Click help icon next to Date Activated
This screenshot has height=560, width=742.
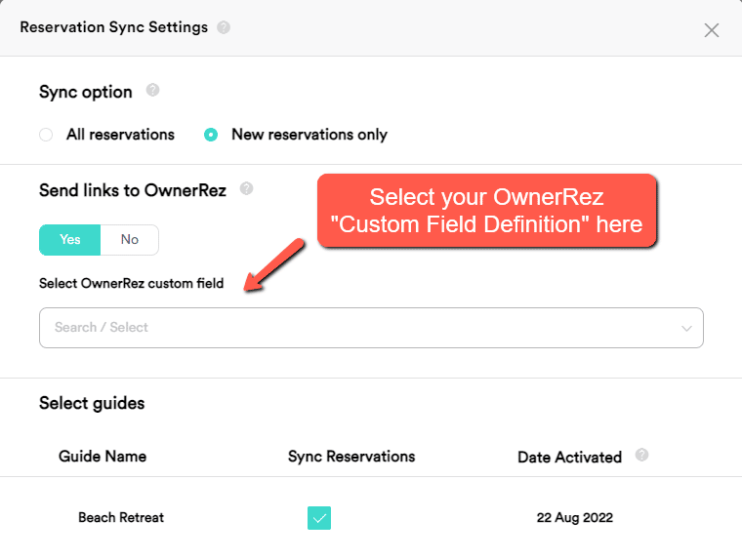click(x=641, y=456)
